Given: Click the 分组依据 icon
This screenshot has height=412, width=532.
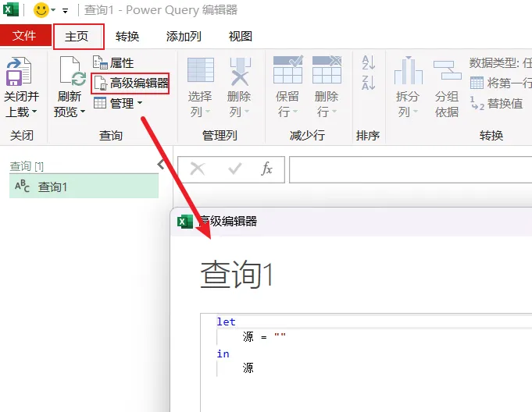Looking at the screenshot, I should [x=447, y=70].
